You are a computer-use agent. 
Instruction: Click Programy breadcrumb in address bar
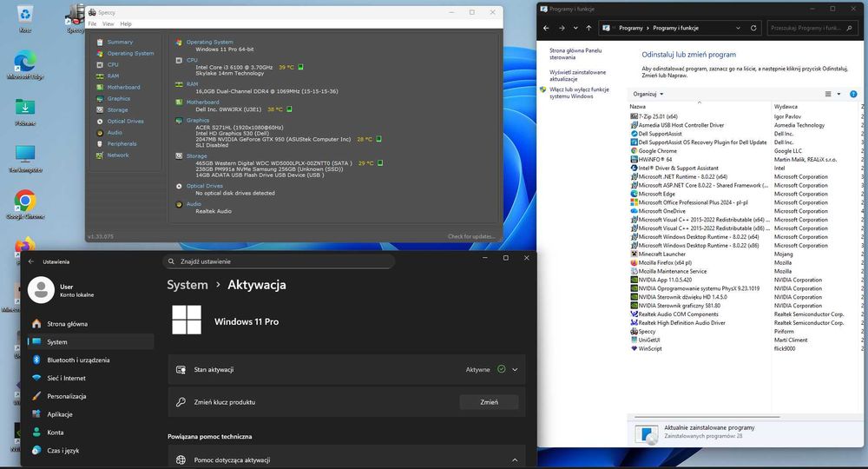(x=630, y=29)
